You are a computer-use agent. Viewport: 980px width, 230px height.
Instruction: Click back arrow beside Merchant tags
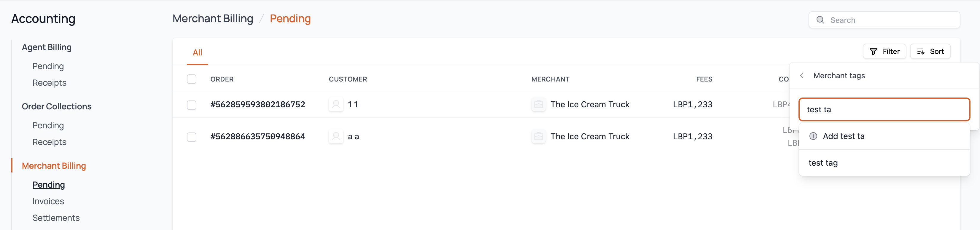click(x=802, y=76)
